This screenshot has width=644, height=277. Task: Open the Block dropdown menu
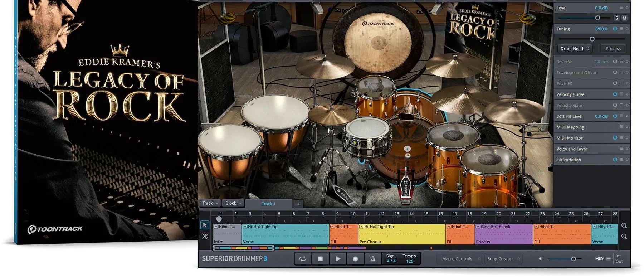click(233, 203)
